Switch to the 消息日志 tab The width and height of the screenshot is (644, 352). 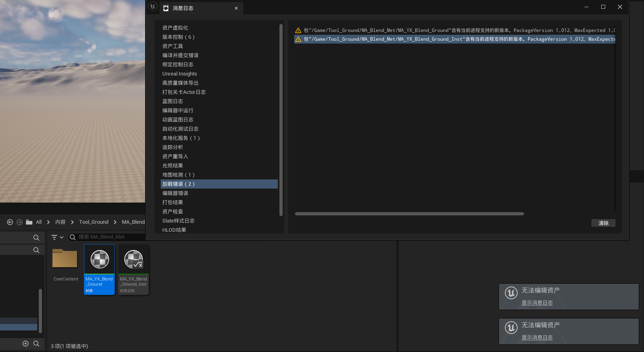201,8
